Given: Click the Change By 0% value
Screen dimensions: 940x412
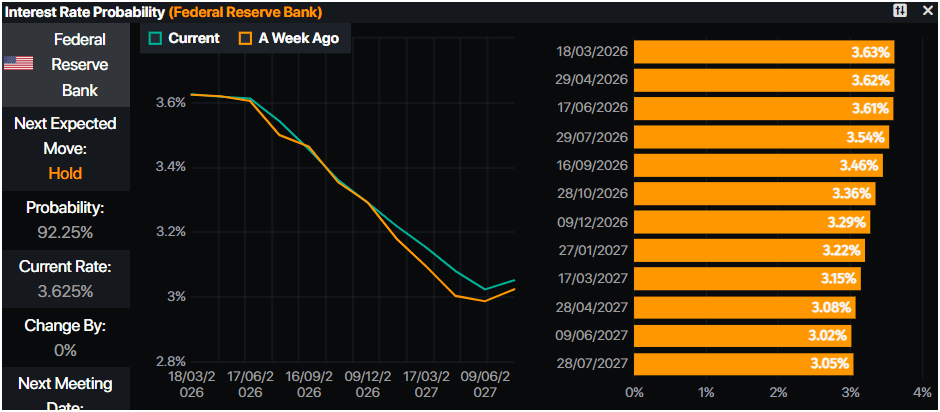Looking at the screenshot, I should pyautogui.click(x=65, y=351).
